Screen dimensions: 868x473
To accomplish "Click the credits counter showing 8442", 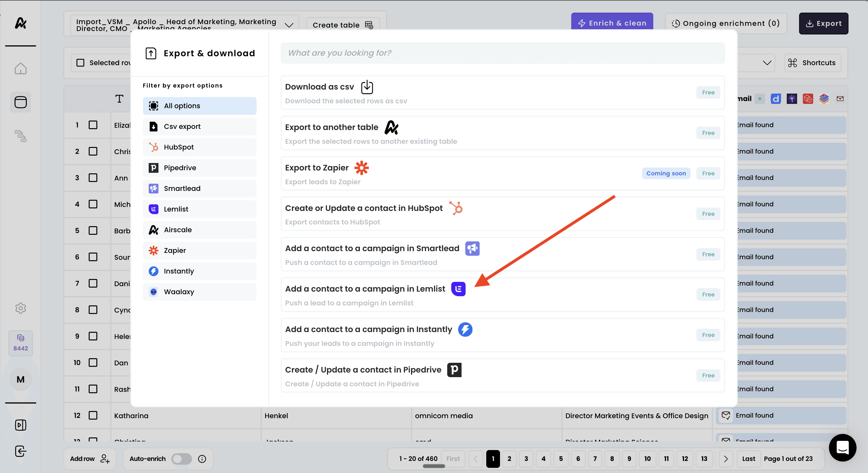I will point(21,343).
